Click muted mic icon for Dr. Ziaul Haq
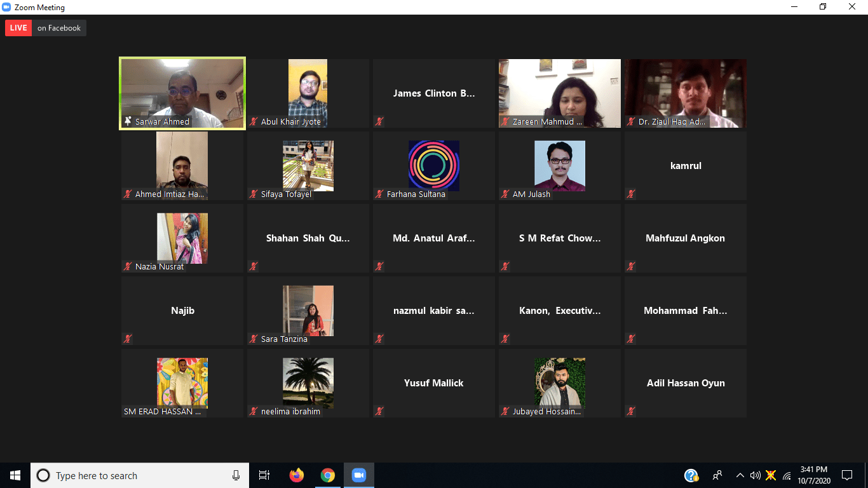This screenshot has height=488, width=868. pos(631,121)
